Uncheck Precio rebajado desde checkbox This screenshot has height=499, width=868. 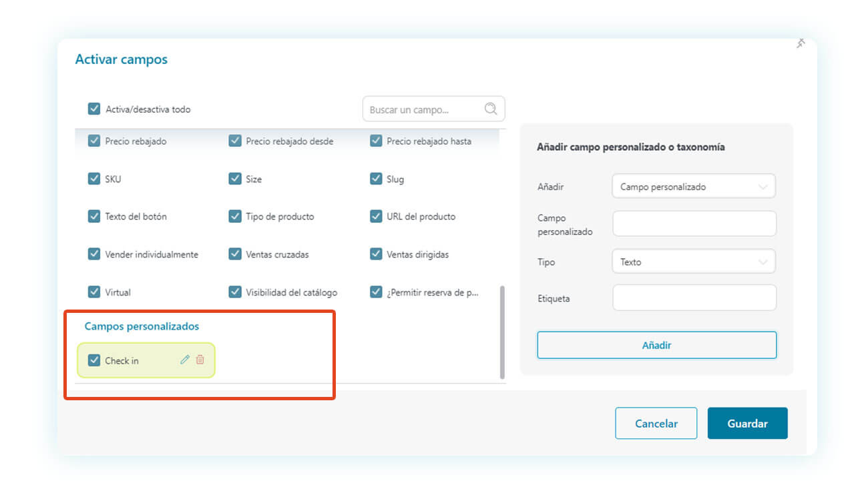(235, 141)
